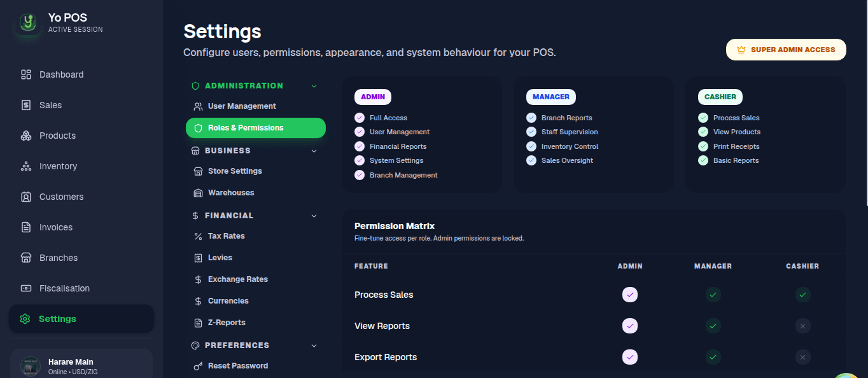Click the CASHIER role badge

[x=720, y=97]
